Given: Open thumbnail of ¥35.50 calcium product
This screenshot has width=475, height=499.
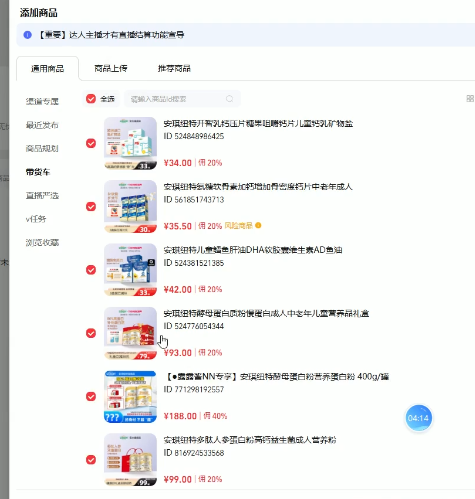Looking at the screenshot, I should 130,206.
